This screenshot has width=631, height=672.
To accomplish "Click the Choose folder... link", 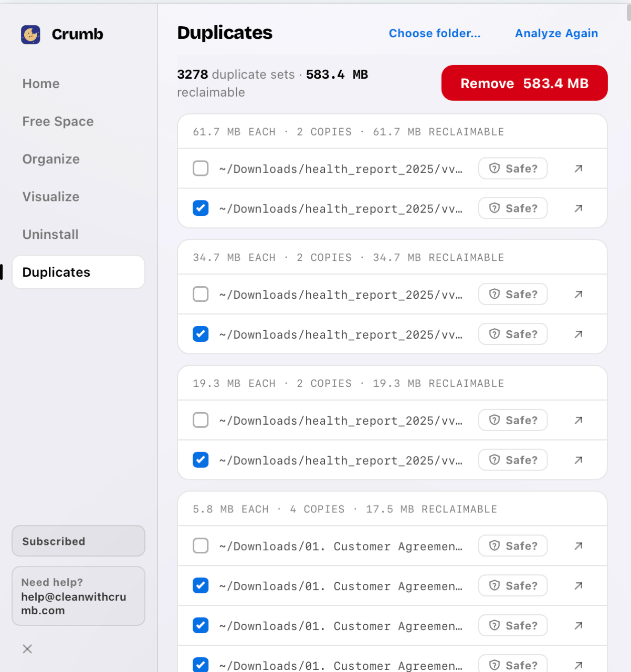I will [x=435, y=34].
